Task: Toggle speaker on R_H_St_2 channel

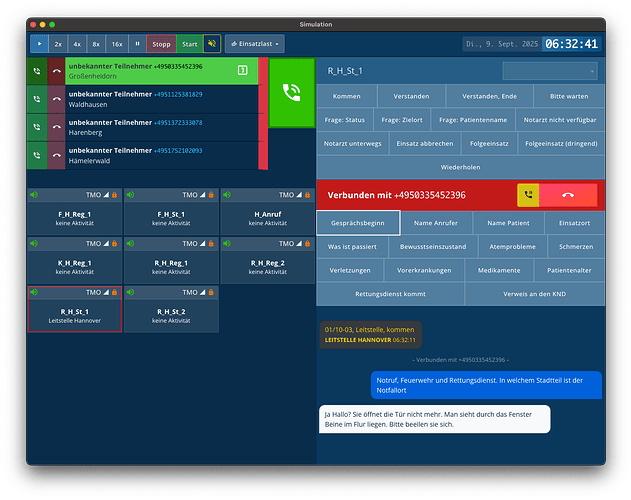Action: click(131, 292)
